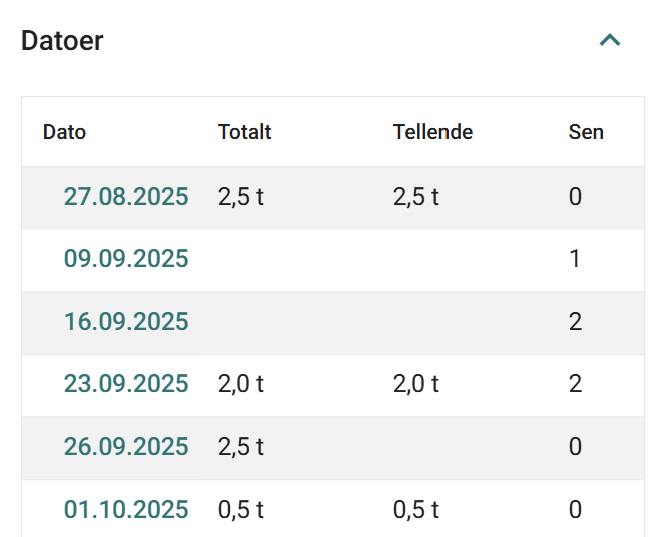The image size is (666, 537).
Task: Select the Tellende value for 23.09.2025
Action: 416,384
